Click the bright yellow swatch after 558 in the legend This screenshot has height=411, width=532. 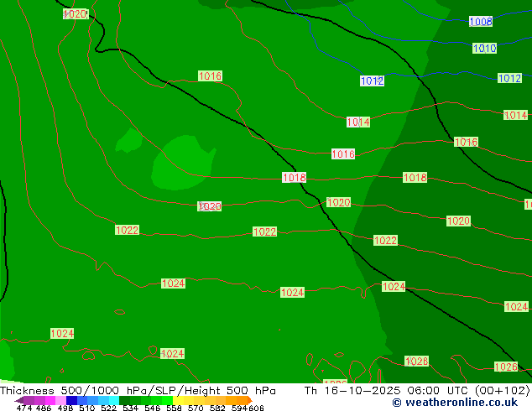pos(179,400)
